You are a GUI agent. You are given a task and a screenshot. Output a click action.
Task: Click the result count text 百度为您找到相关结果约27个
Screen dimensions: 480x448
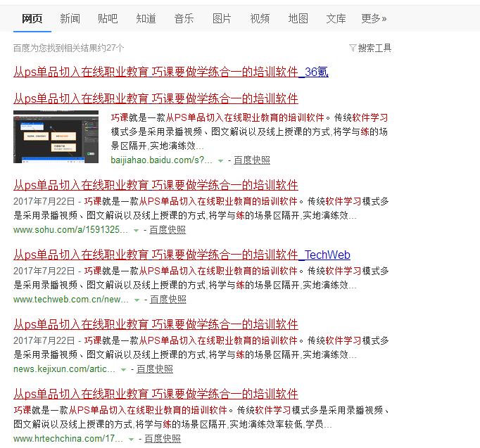coord(68,48)
